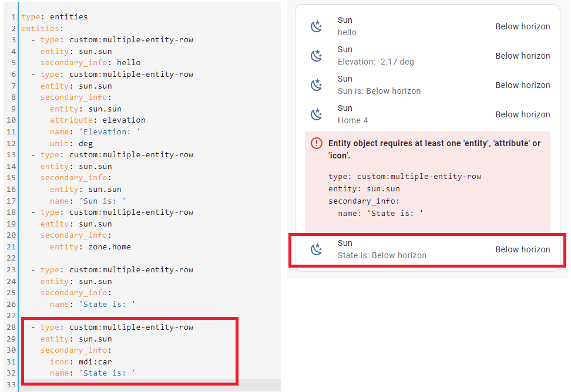The height and width of the screenshot is (392, 571).
Task: Click "Below horizon" state on the hello row
Action: point(523,26)
